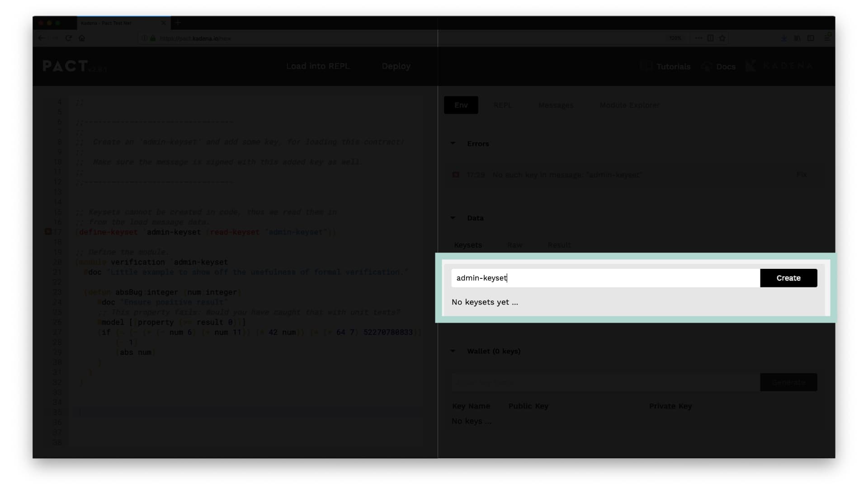This screenshot has width=868, height=488.
Task: Click the 120% zoom level indicator
Action: (x=675, y=38)
